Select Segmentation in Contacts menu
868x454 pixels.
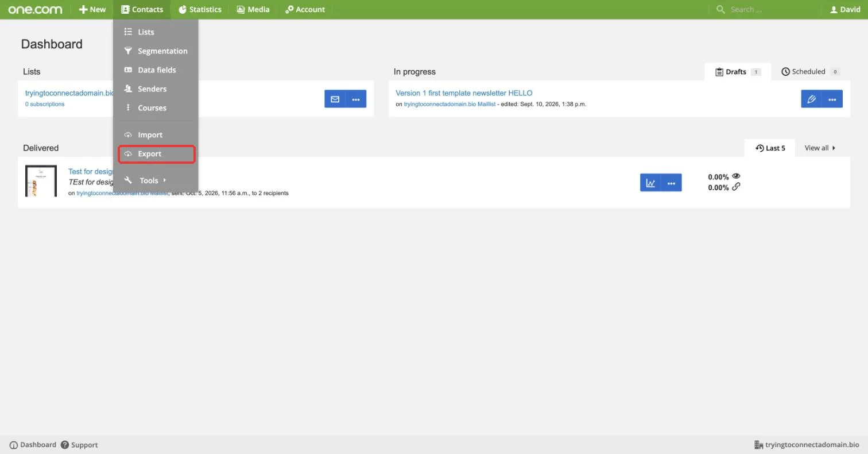tap(156, 51)
